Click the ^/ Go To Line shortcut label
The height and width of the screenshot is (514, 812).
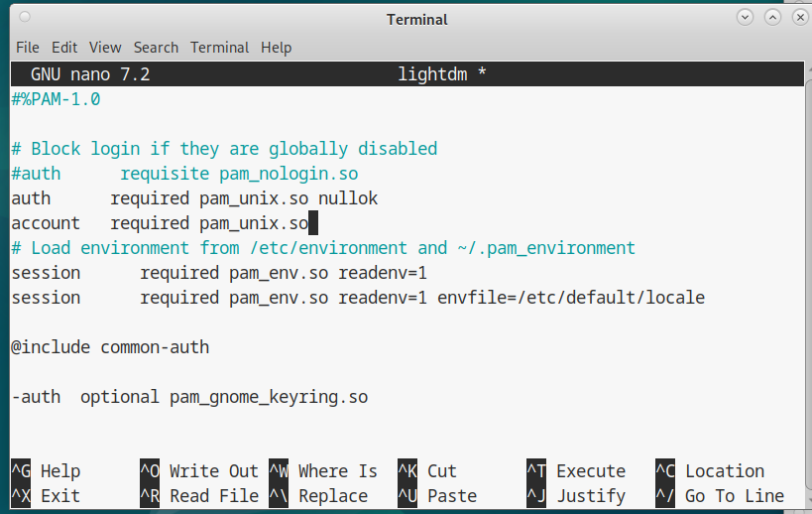pyautogui.click(x=719, y=496)
